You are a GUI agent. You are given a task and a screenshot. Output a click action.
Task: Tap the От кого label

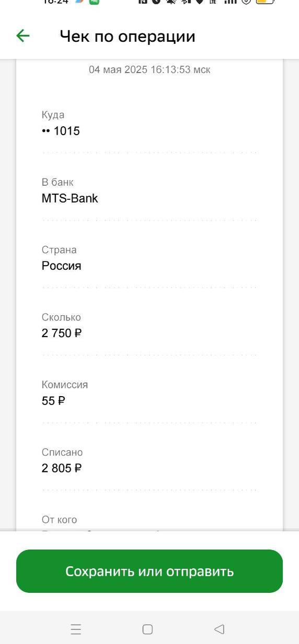[x=60, y=520]
